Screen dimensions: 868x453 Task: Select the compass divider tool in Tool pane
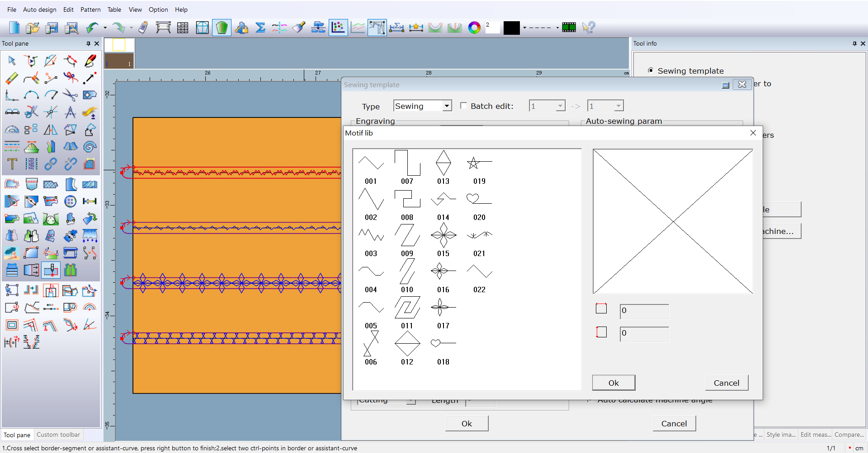point(70,112)
